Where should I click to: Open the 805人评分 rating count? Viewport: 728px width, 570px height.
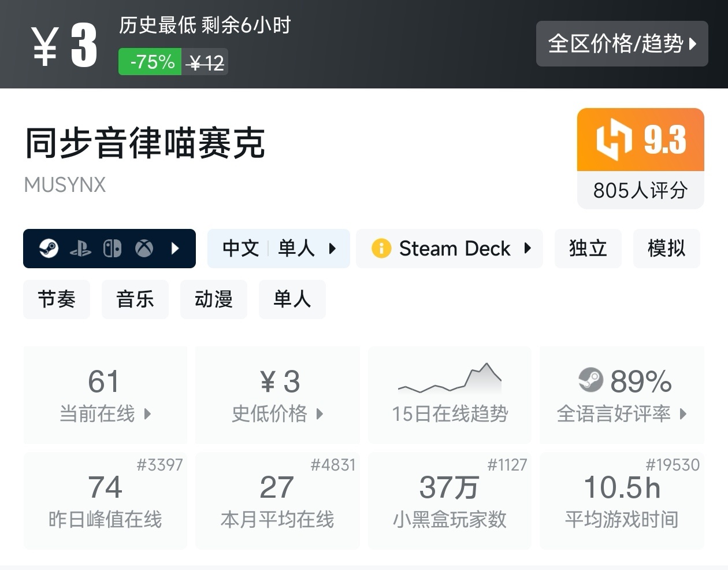tap(640, 190)
